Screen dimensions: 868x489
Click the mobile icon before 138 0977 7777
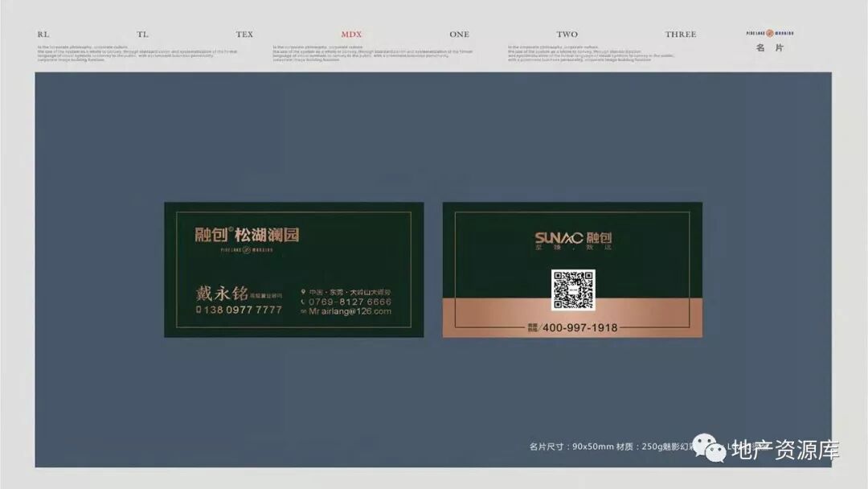coord(199,310)
